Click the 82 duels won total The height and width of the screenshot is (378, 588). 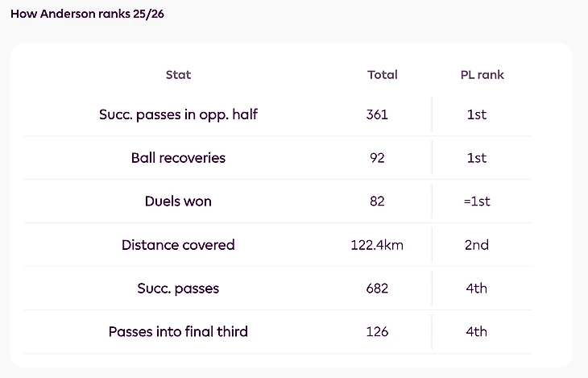377,201
